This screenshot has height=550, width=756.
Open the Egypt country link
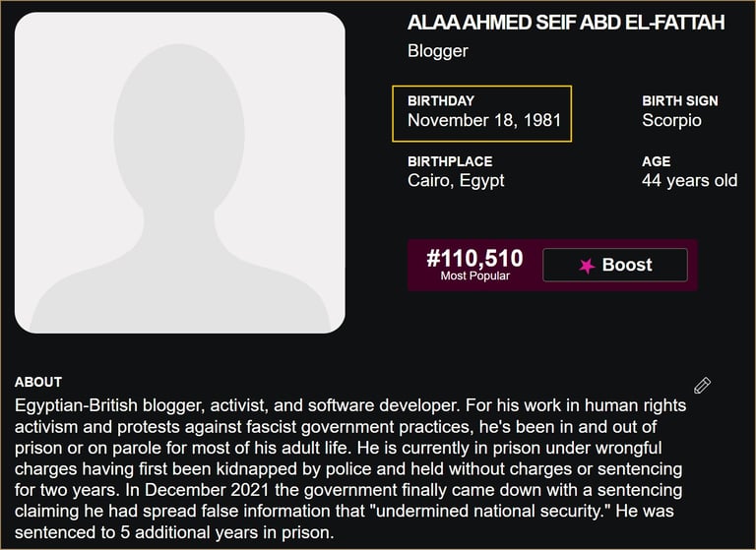482,181
